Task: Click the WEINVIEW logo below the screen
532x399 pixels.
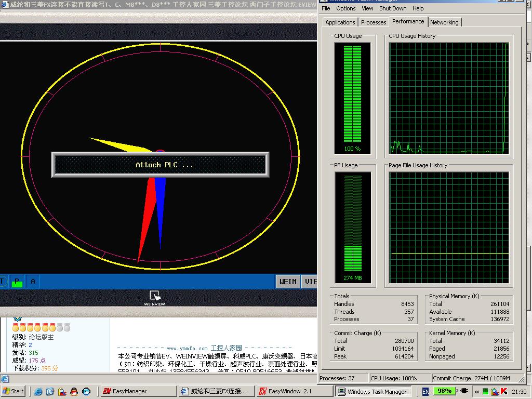Action: point(154,298)
